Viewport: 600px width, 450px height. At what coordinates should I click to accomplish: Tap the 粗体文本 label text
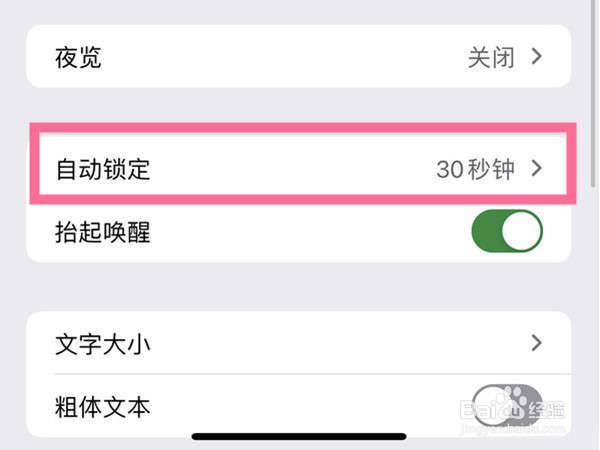point(102,407)
